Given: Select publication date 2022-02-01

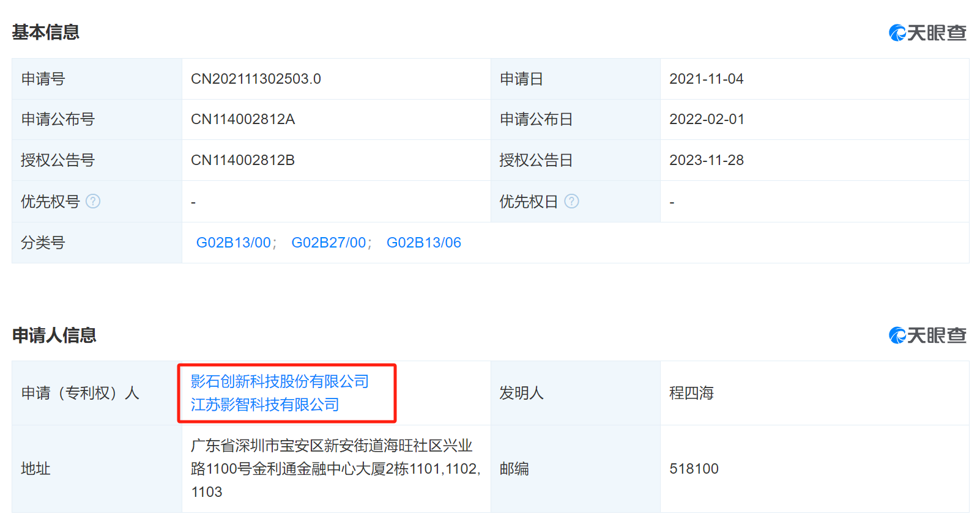Looking at the screenshot, I should [707, 119].
